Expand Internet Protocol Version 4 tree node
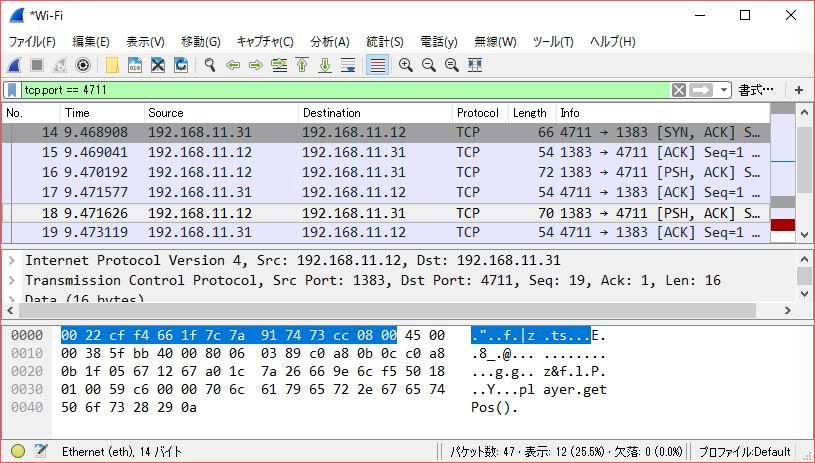815x463 pixels. click(11, 260)
